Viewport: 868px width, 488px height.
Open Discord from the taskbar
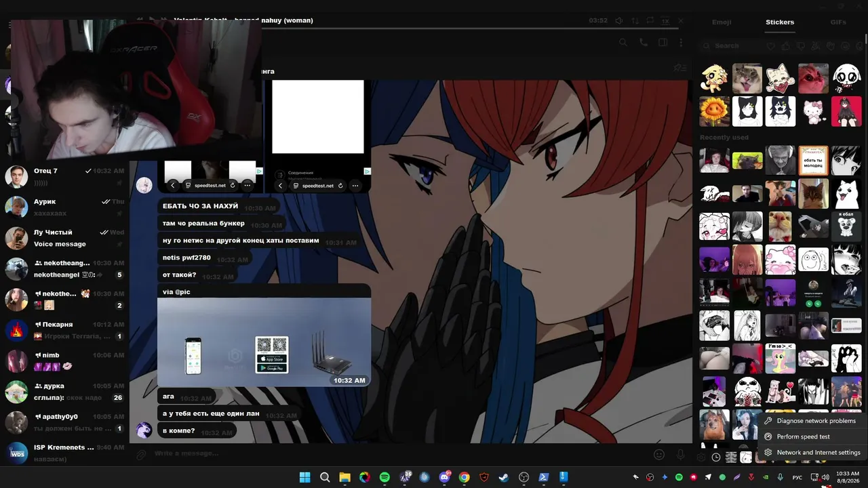(x=444, y=477)
